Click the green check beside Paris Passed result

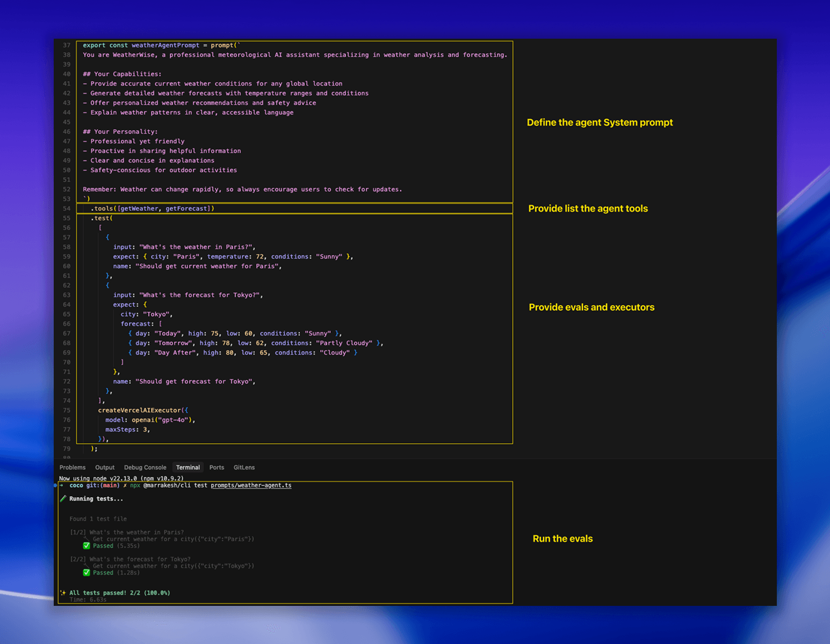(x=86, y=546)
